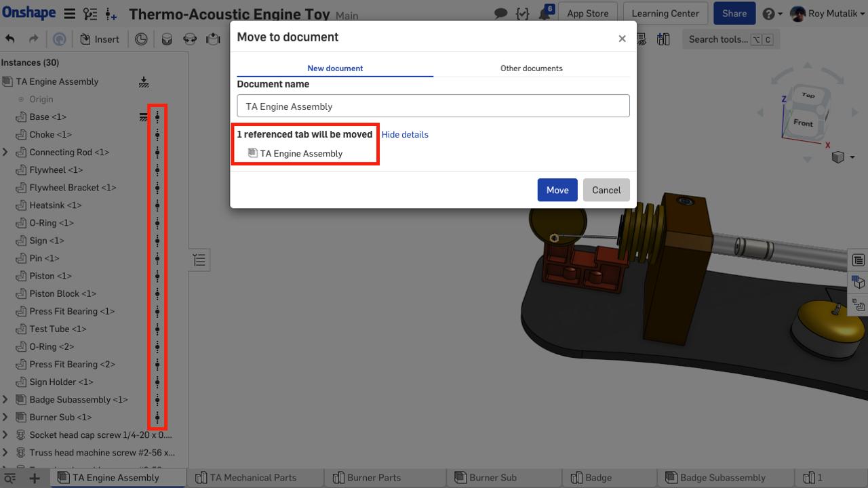This screenshot has width=868, height=488.
Task: Click inside the Document name text field
Action: pos(433,106)
